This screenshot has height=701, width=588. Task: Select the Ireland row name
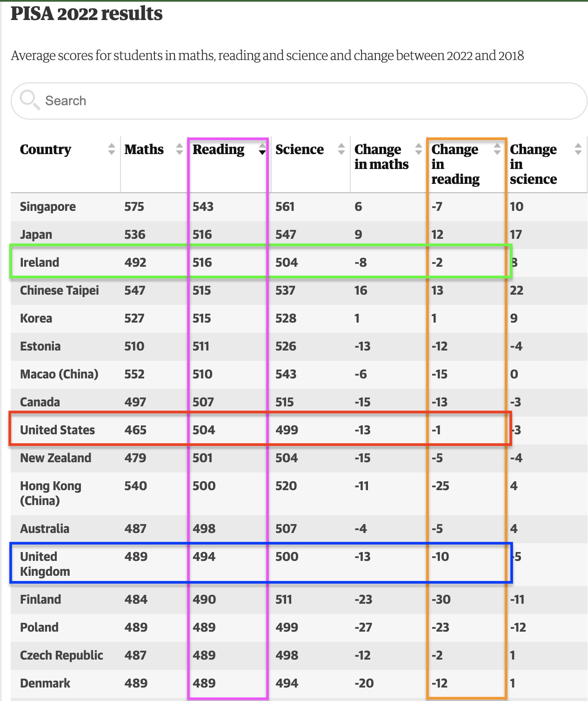[x=40, y=263]
